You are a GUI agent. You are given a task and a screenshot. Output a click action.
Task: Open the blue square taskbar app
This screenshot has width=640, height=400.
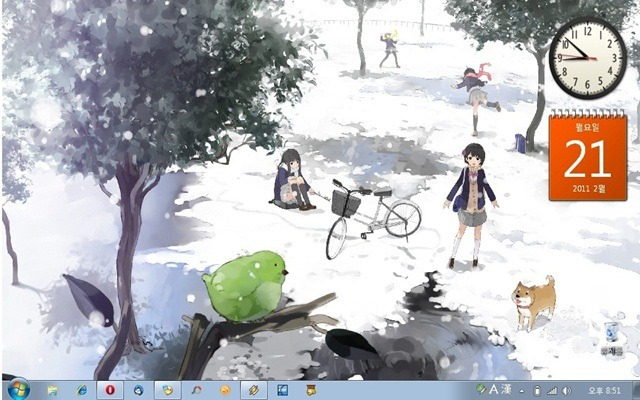click(x=282, y=391)
